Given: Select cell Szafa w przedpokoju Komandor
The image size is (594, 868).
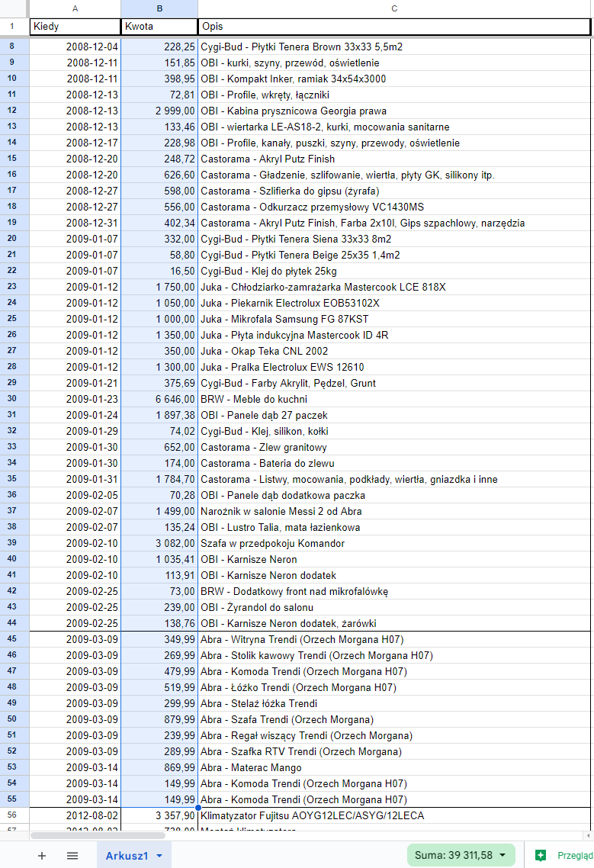Looking at the screenshot, I should [x=394, y=544].
